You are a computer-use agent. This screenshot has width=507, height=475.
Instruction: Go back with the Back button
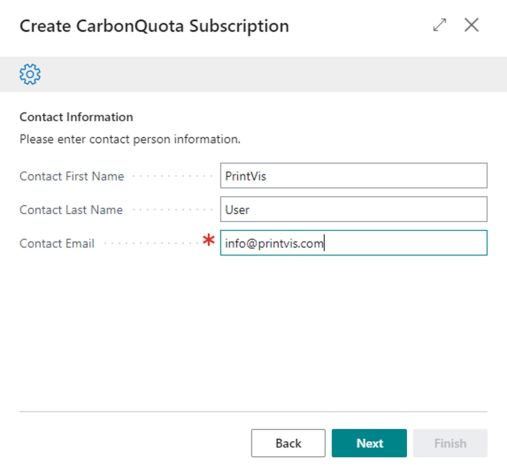[288, 443]
